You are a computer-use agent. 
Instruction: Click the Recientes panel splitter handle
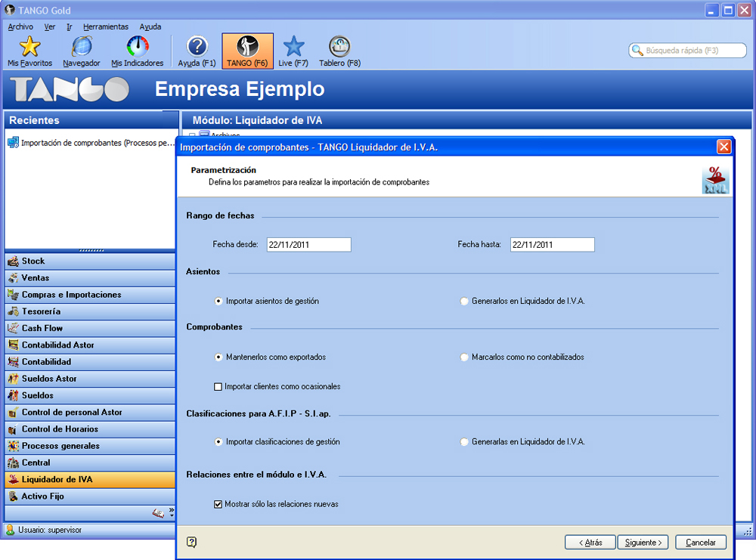(91, 251)
